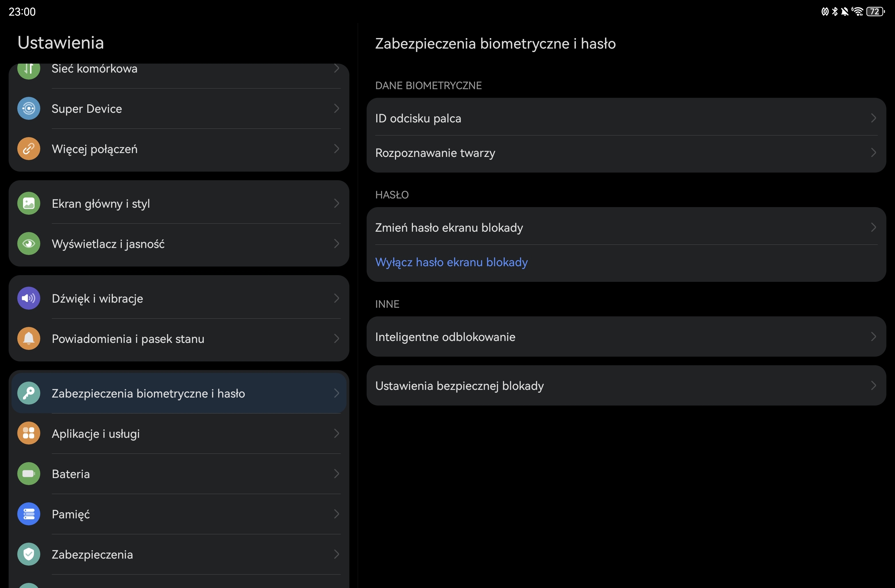Open Ekran główny i styl menu
Image resolution: width=895 pixels, height=588 pixels.
pos(179,203)
